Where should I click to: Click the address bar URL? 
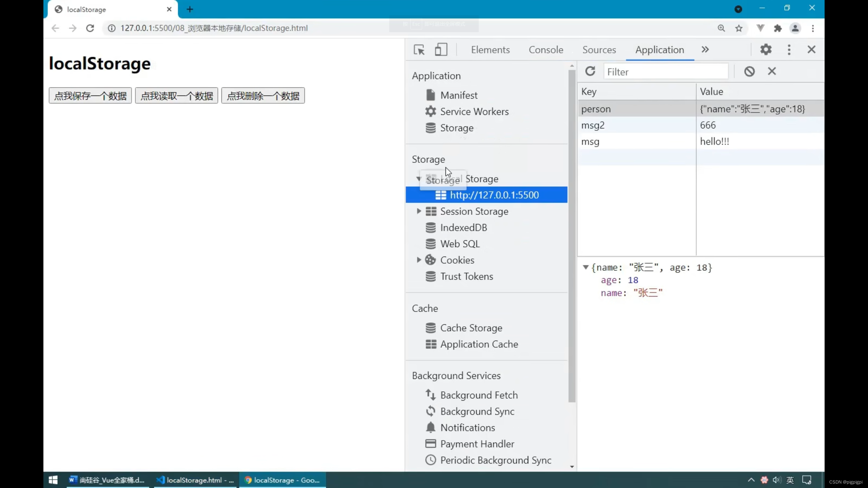[214, 28]
